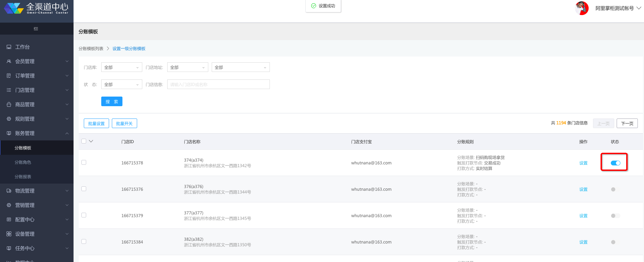Expand the 会员管理 menu chevron
The image size is (644, 262).
click(67, 61)
